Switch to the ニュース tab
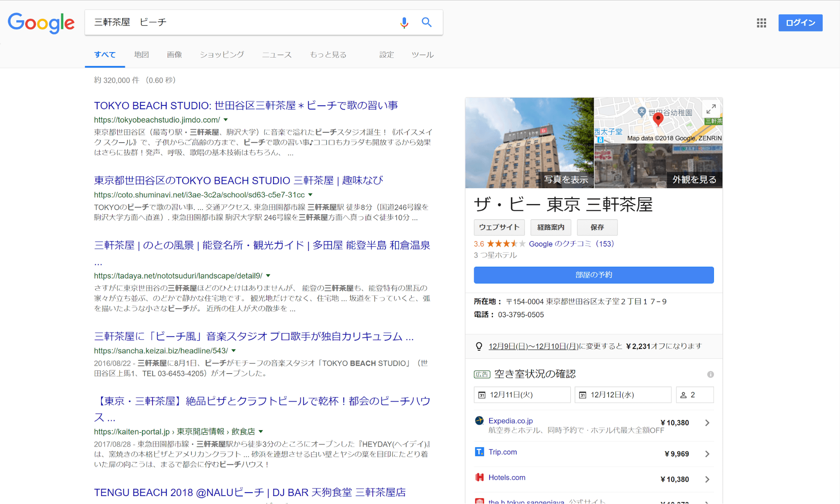 point(277,55)
